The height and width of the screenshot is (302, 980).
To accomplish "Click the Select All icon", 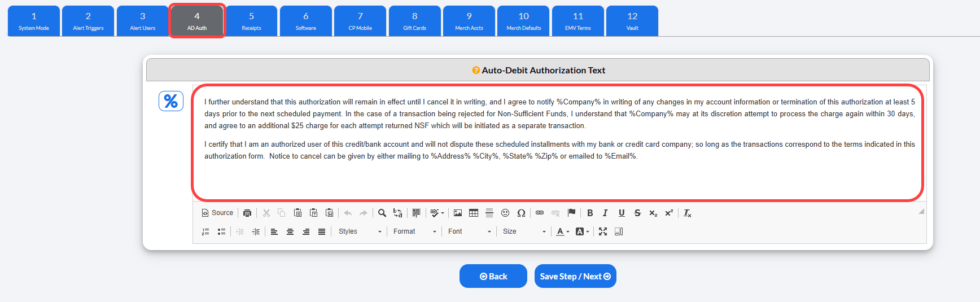I will (416, 213).
